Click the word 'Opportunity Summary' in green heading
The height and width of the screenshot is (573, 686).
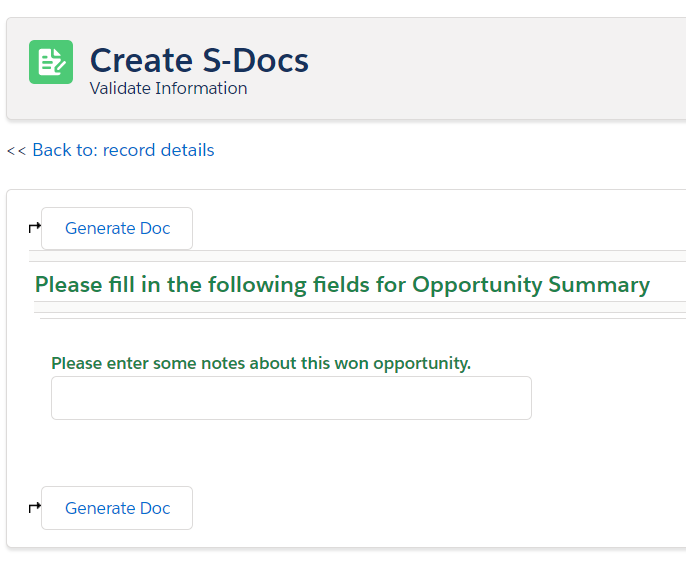[x=531, y=285]
